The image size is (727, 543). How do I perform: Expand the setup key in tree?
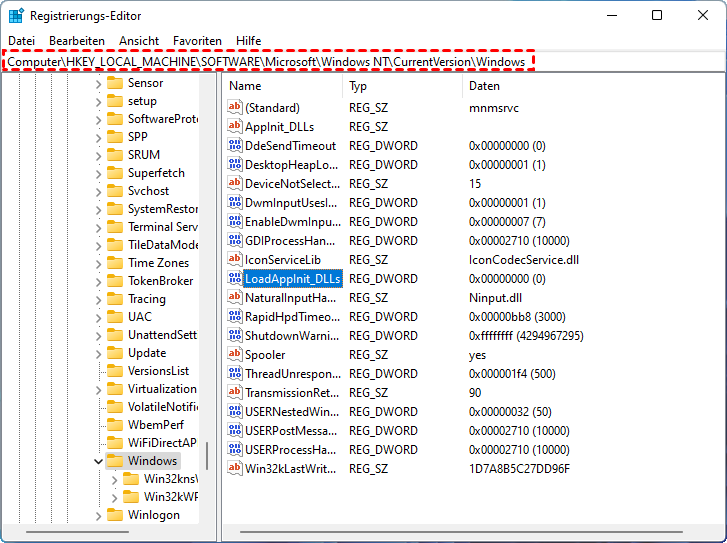click(98, 102)
